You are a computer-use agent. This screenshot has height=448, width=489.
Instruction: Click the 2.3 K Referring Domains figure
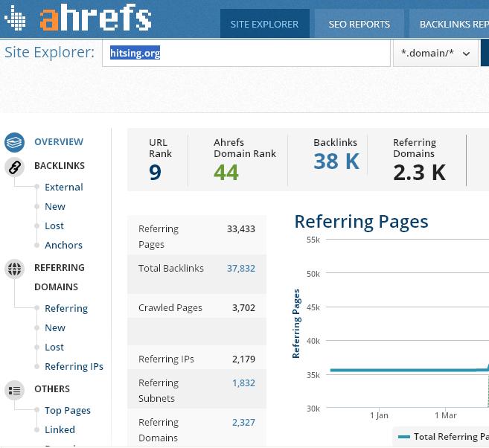tap(420, 173)
